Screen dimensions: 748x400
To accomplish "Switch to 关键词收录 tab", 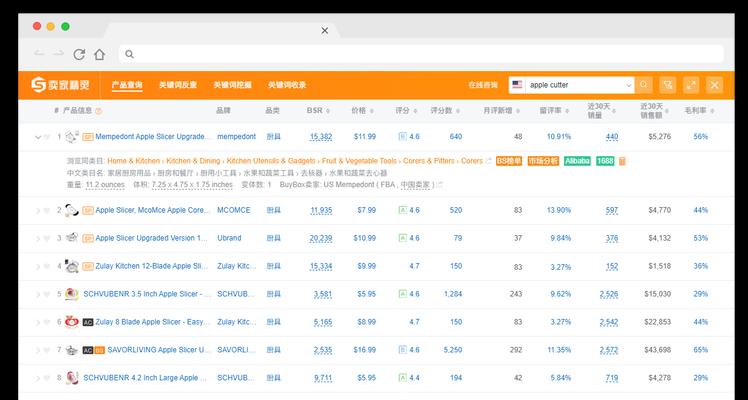I will [x=287, y=85].
